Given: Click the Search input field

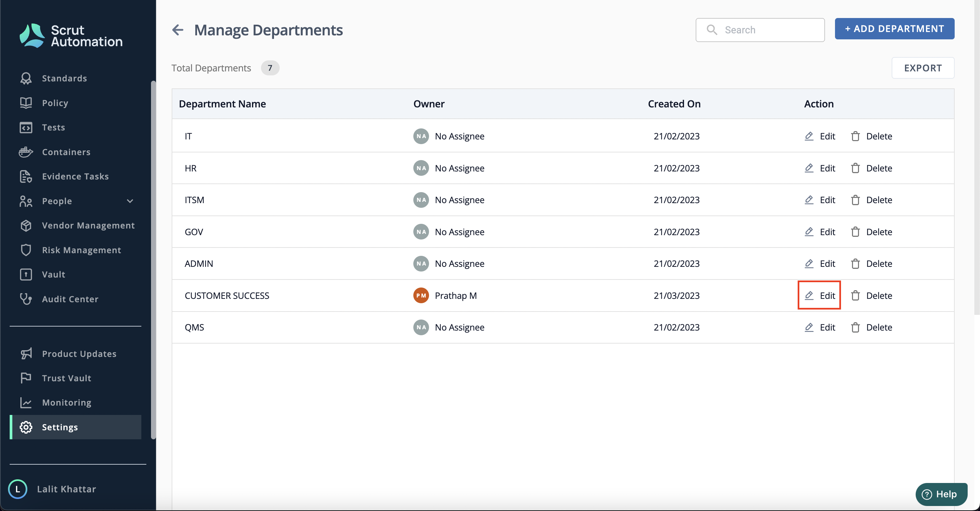Looking at the screenshot, I should pyautogui.click(x=760, y=30).
